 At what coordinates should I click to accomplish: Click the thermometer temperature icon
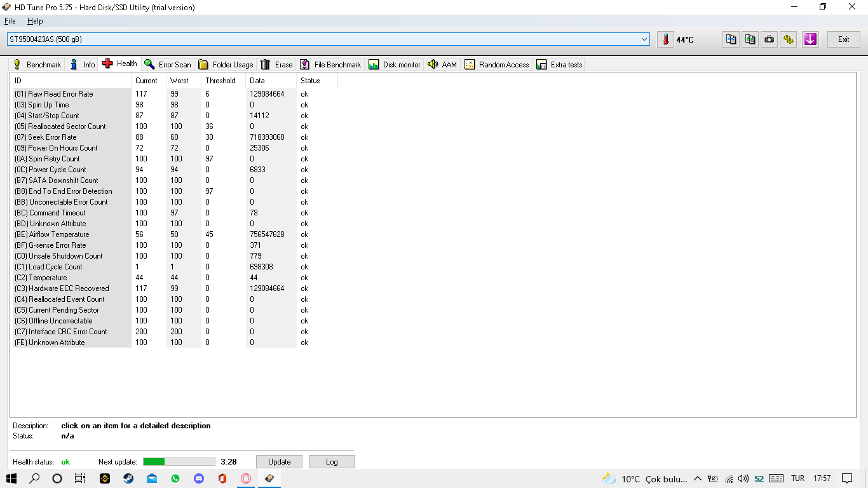tap(665, 39)
